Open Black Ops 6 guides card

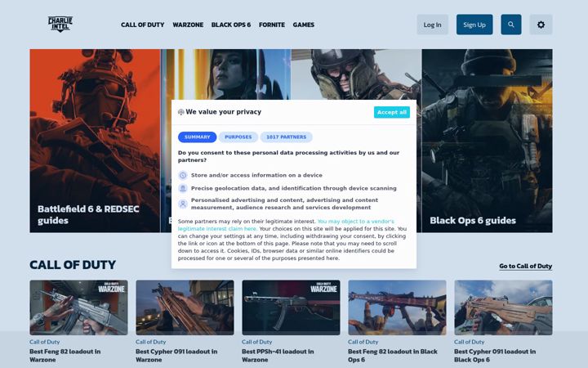point(487,141)
